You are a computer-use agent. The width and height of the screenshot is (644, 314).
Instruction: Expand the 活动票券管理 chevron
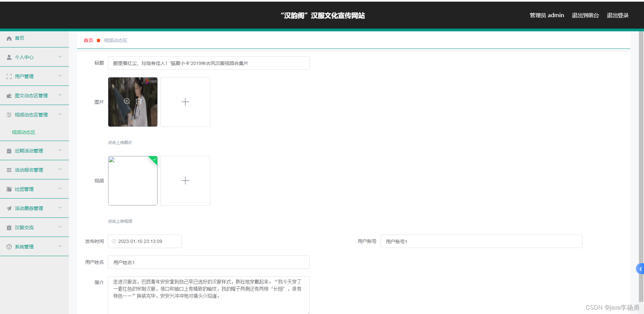(x=60, y=208)
